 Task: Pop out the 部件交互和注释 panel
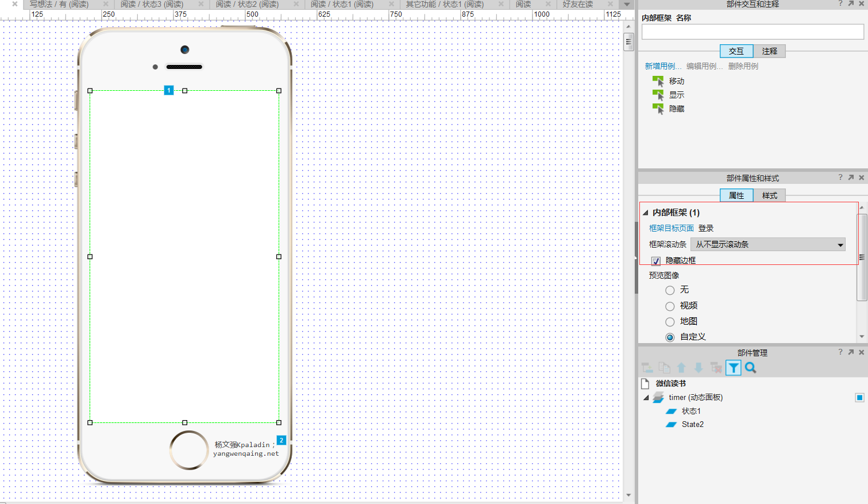point(851,3)
